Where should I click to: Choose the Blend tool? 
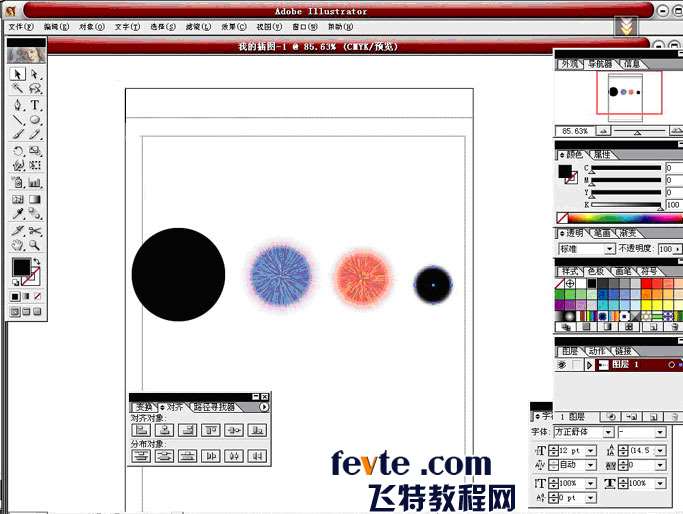click(x=35, y=214)
